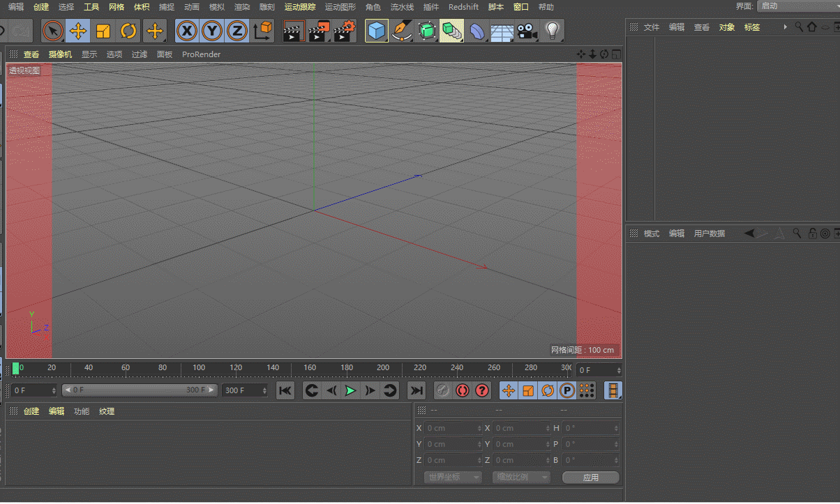Open the 界面 layout dropdown set to 启动

point(798,6)
